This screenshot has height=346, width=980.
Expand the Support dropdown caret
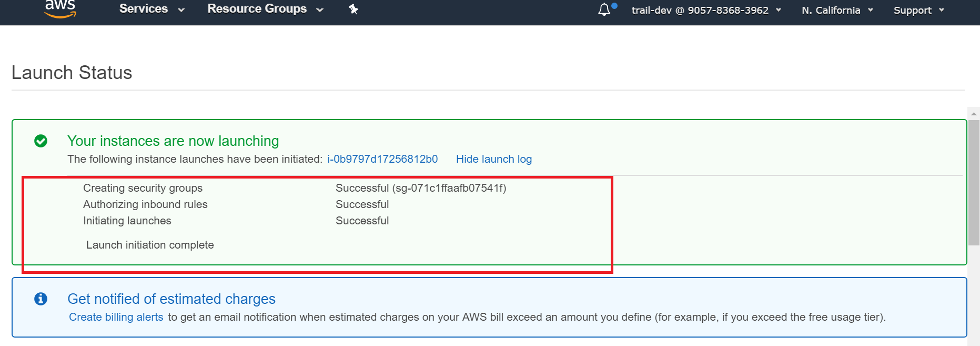click(x=942, y=10)
